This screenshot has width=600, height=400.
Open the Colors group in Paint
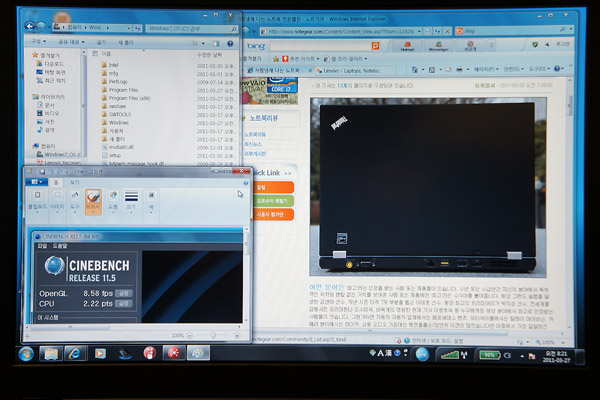[x=151, y=201]
